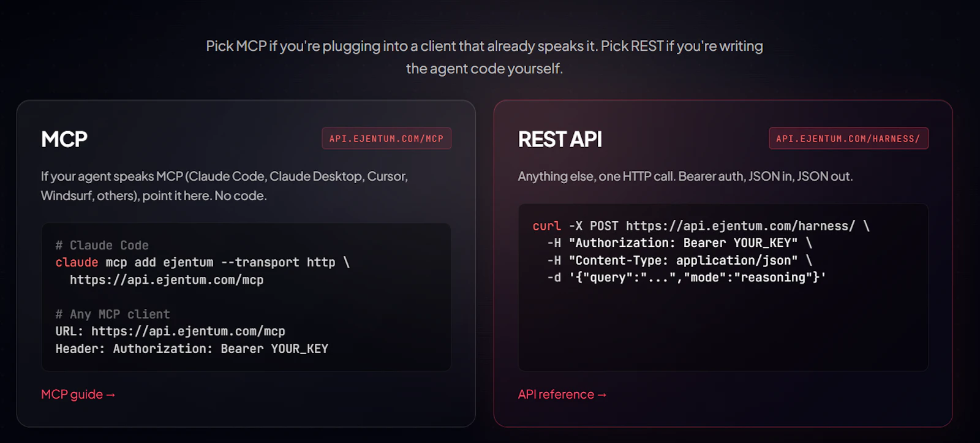Image resolution: width=980 pixels, height=443 pixels.
Task: Click the MCP card heading
Action: click(x=64, y=139)
